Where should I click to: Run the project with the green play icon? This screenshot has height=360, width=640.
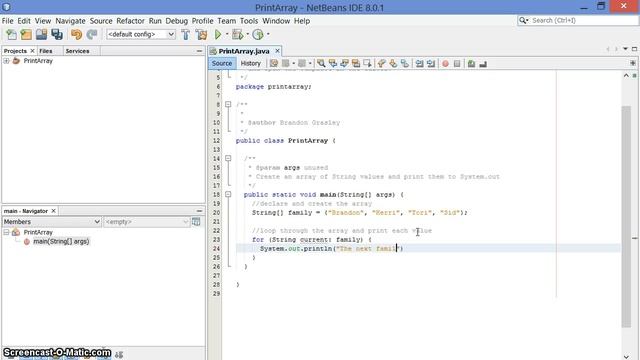point(218,35)
